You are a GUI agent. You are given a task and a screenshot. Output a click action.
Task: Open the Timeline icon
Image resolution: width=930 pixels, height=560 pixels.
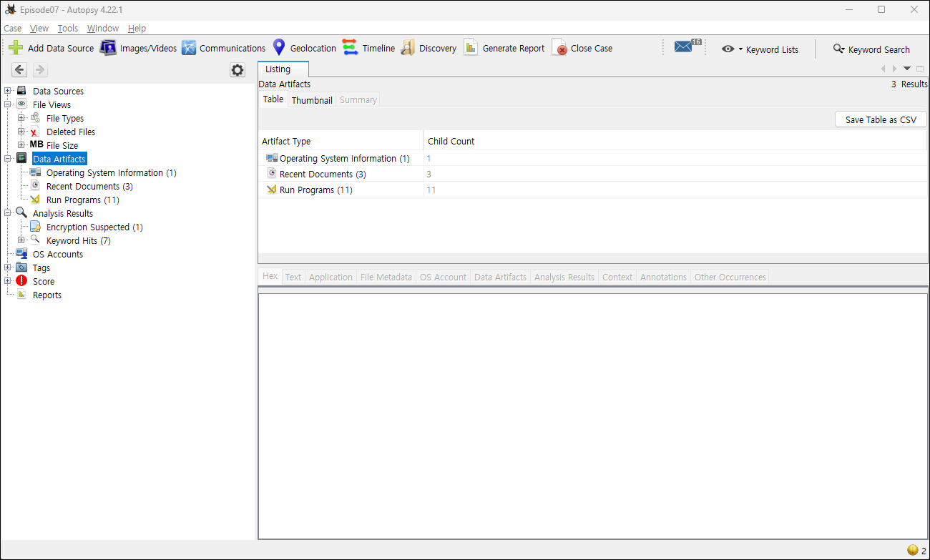pos(350,48)
